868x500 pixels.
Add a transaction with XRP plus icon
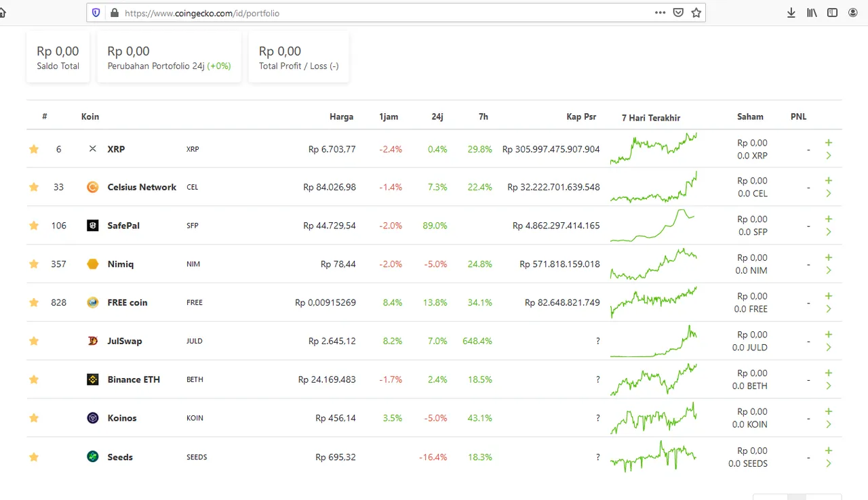tap(829, 142)
